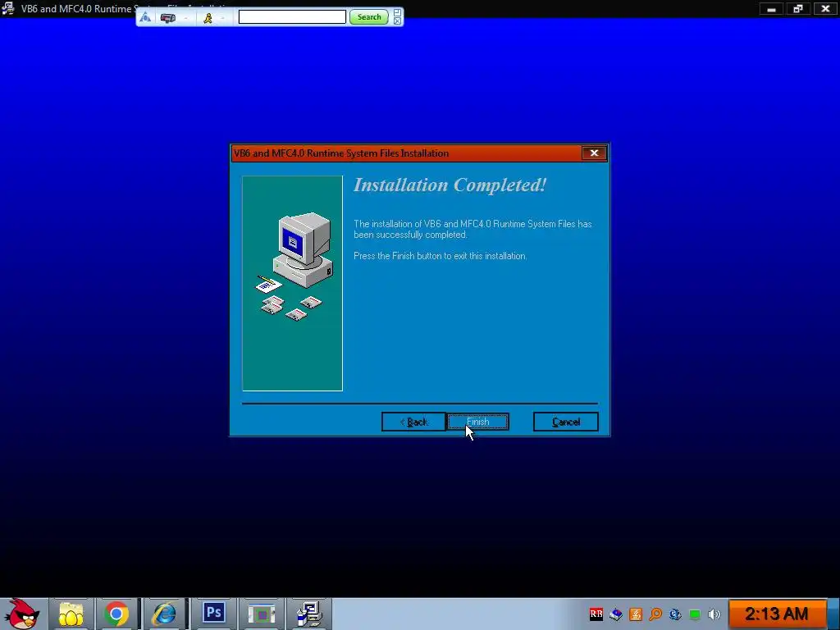Click the Show desktop strip beside clock
Viewport: 840px width, 630px height.
[834, 614]
